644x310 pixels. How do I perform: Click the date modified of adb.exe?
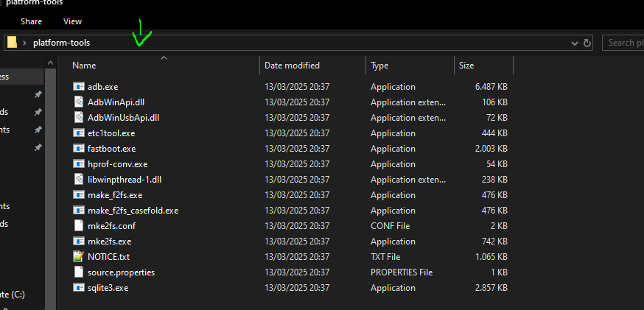pos(297,87)
